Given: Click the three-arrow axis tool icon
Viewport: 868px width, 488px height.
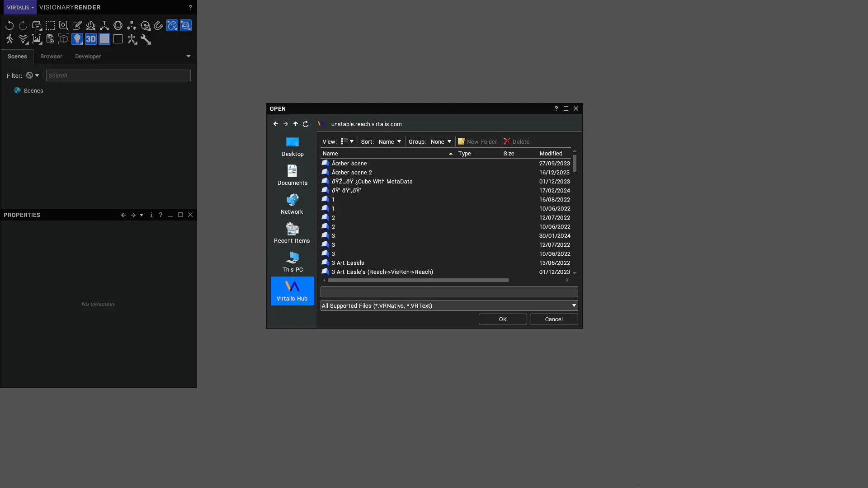Looking at the screenshot, I should pos(104,26).
